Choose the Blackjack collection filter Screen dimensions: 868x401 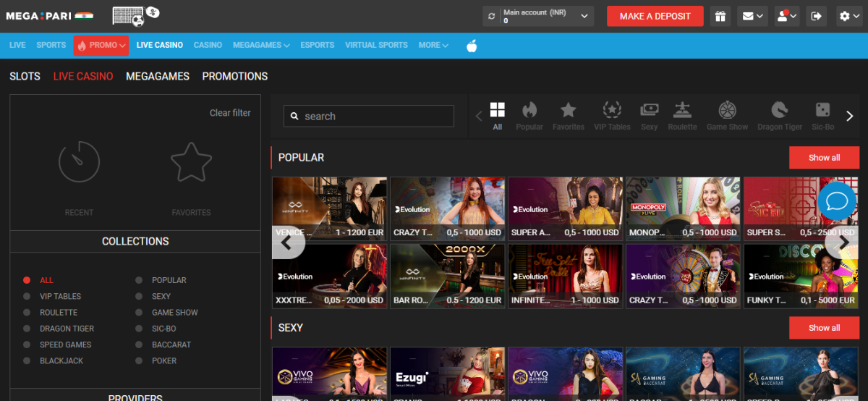(61, 360)
